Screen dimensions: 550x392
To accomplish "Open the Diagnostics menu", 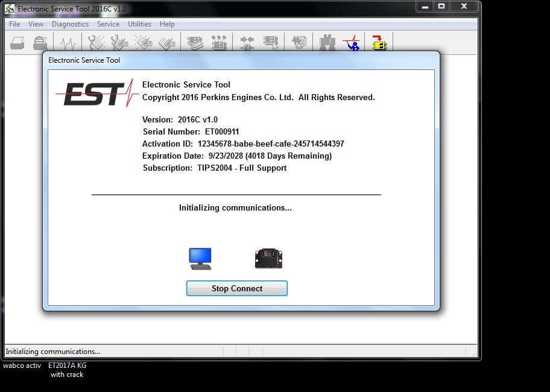I will (70, 24).
